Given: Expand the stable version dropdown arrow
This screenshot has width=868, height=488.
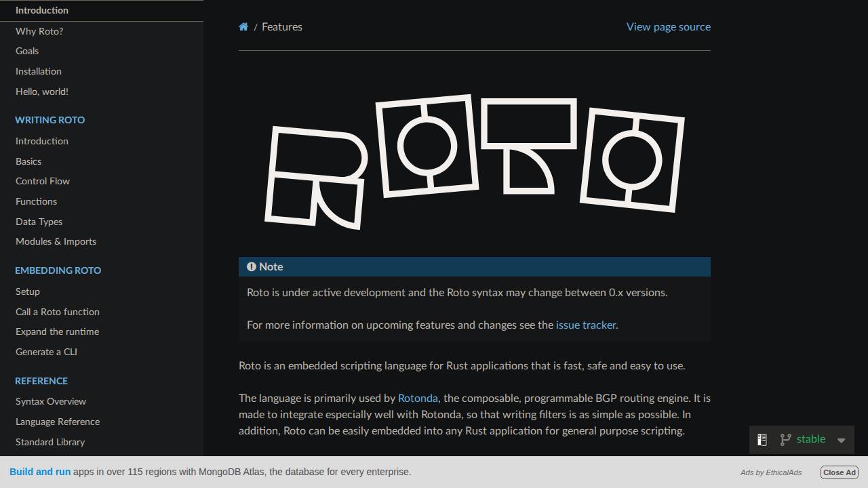Looking at the screenshot, I should point(841,441).
